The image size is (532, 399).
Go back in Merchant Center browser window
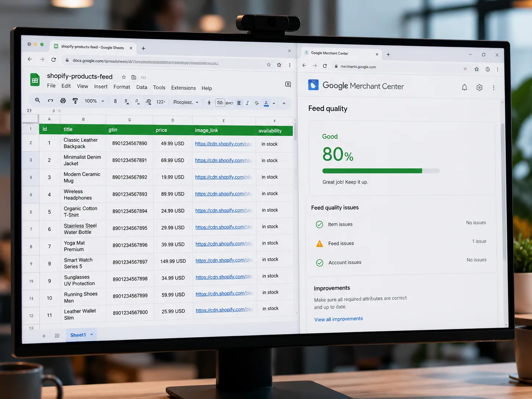304,65
